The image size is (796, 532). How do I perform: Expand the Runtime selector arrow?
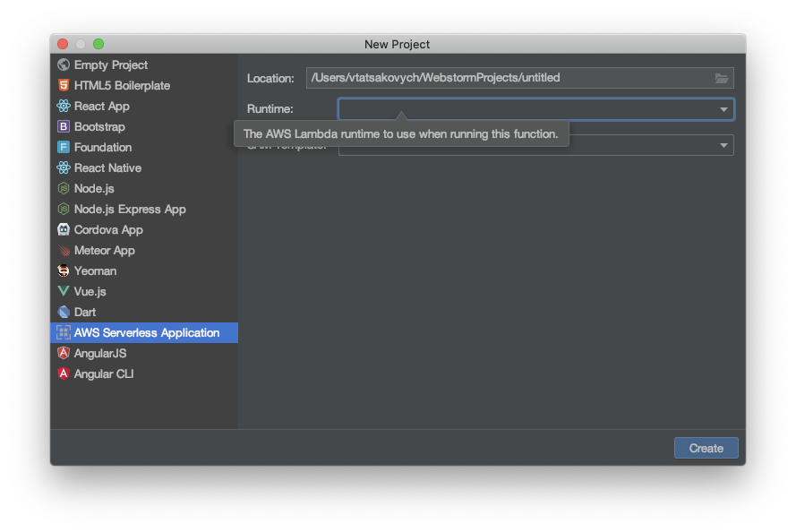point(723,108)
